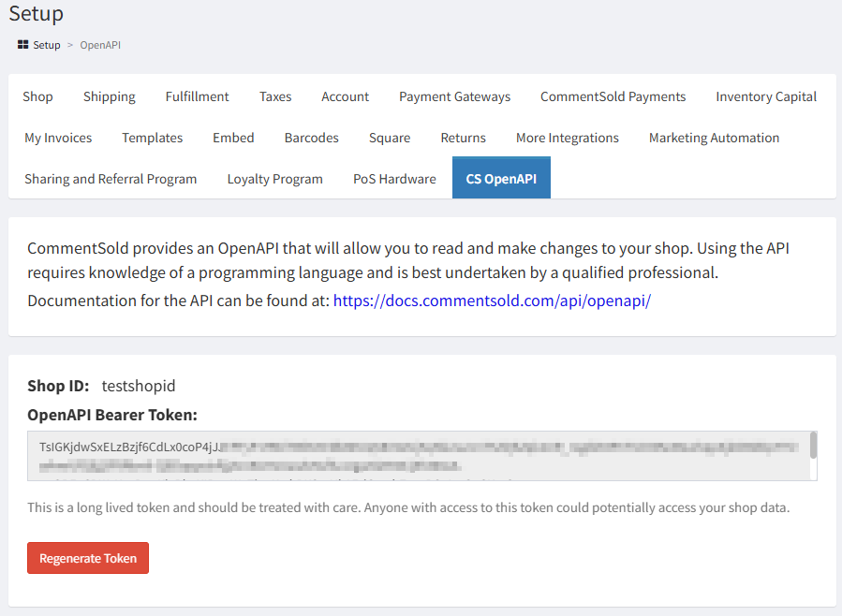Screen dimensions: 842x616
Task: Click the Regenerate Token button
Action: pyautogui.click(x=88, y=558)
